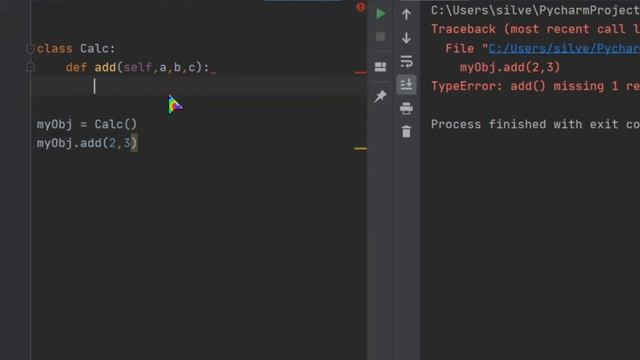The height and width of the screenshot is (360, 640).
Task: Click 'C:\Users\silve\PycharmProject' console path line
Action: (x=535, y=10)
